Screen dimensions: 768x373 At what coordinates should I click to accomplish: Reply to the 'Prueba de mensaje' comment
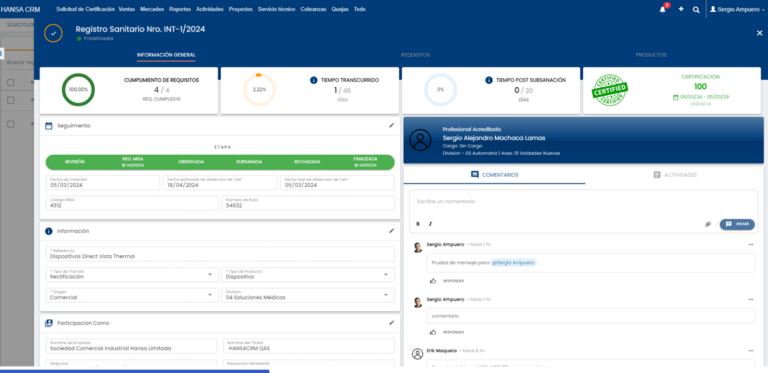point(454,281)
